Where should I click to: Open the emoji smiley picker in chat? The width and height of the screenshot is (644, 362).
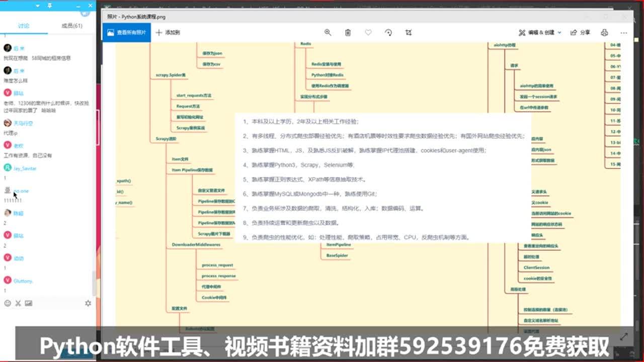[x=8, y=303]
